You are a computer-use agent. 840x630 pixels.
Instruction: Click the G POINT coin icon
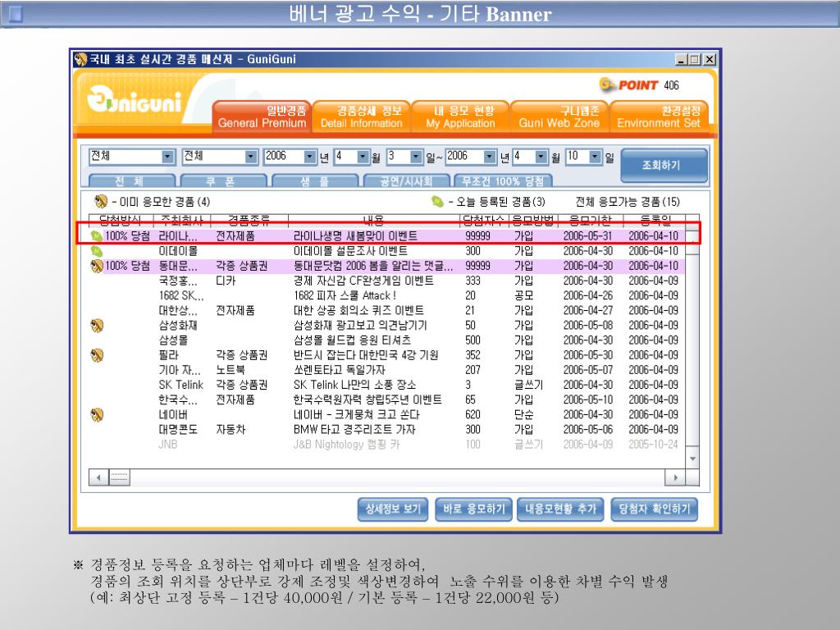tap(606, 84)
